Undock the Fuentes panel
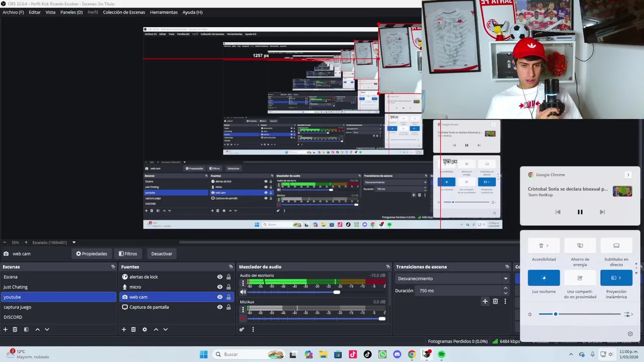The height and width of the screenshot is (362, 644). click(x=231, y=267)
